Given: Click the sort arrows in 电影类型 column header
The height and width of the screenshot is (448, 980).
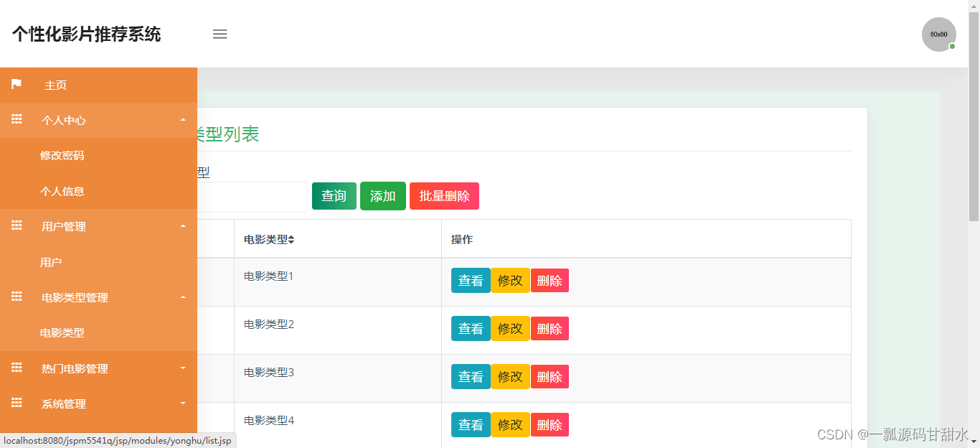Looking at the screenshot, I should pyautogui.click(x=291, y=240).
